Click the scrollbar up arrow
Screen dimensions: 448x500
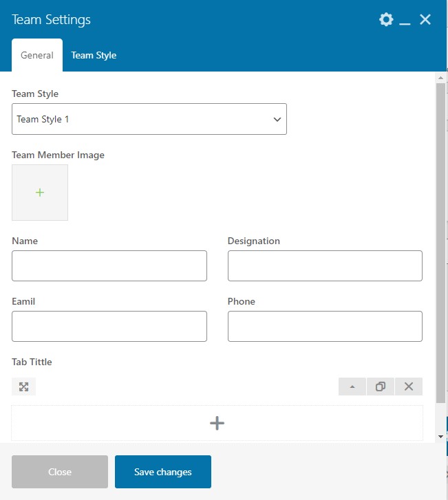pos(441,78)
